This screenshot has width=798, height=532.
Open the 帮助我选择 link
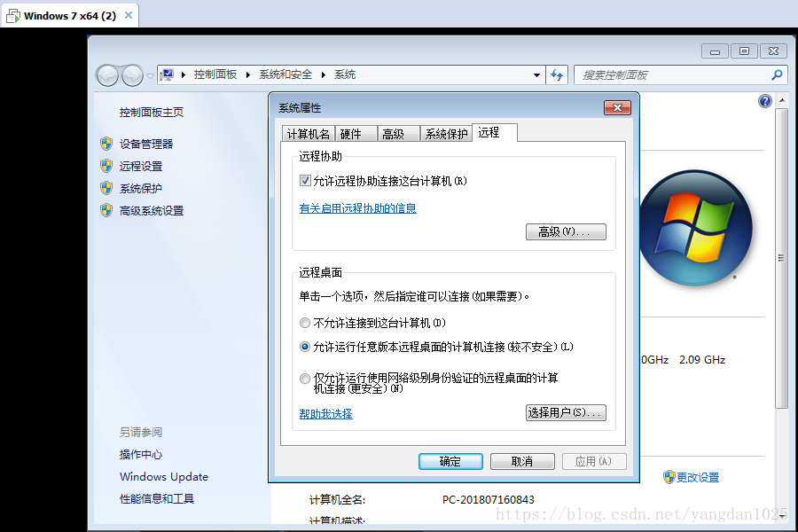tap(325, 413)
